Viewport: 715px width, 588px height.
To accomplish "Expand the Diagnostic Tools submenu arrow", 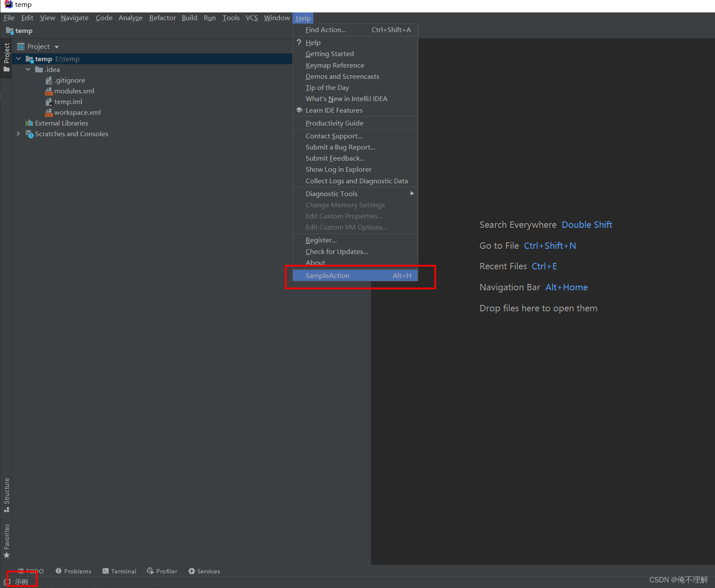I will click(412, 194).
